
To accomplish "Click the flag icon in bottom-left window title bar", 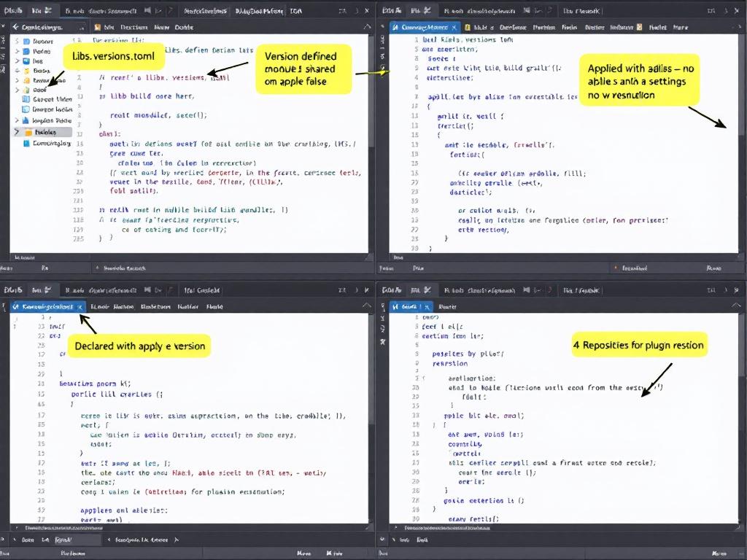I will tap(147, 290).
